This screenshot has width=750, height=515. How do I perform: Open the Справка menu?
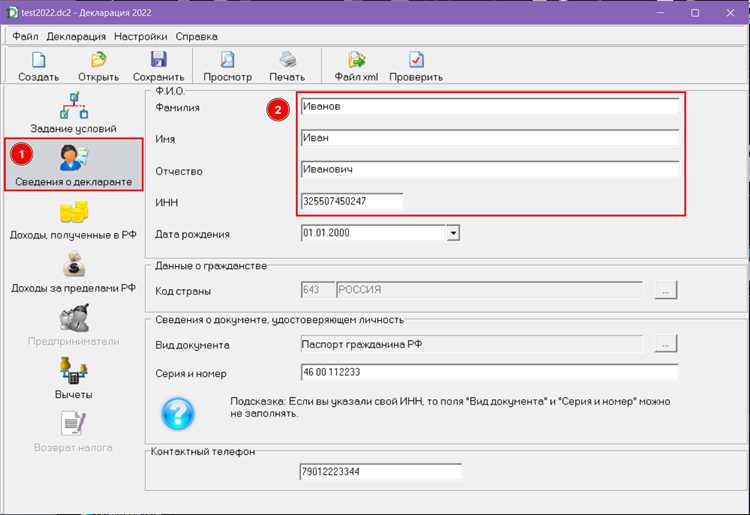pyautogui.click(x=197, y=36)
